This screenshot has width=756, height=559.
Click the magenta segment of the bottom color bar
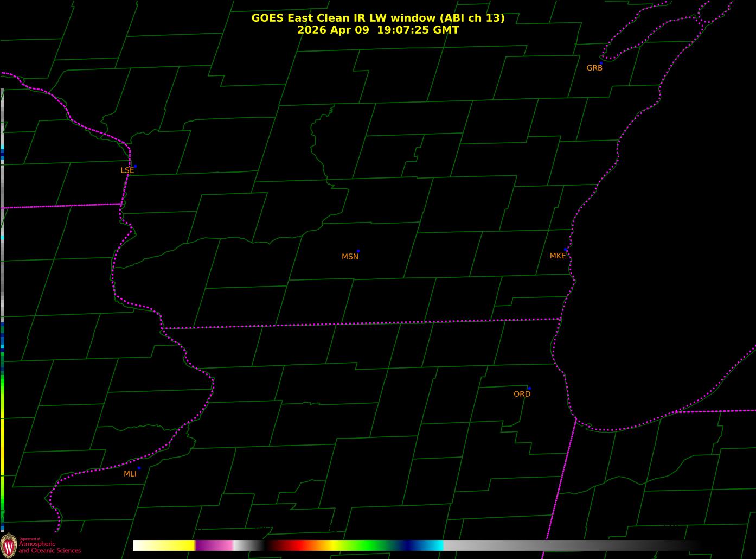point(214,545)
